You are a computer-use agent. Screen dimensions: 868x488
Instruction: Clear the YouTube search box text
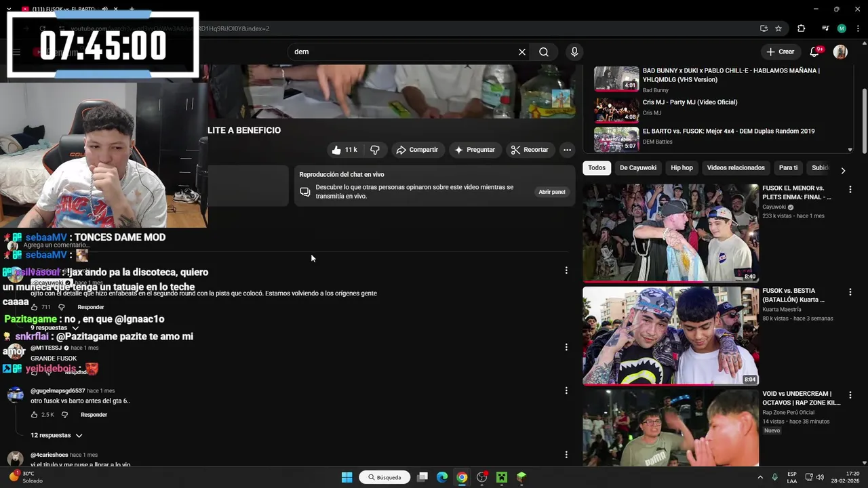(522, 52)
